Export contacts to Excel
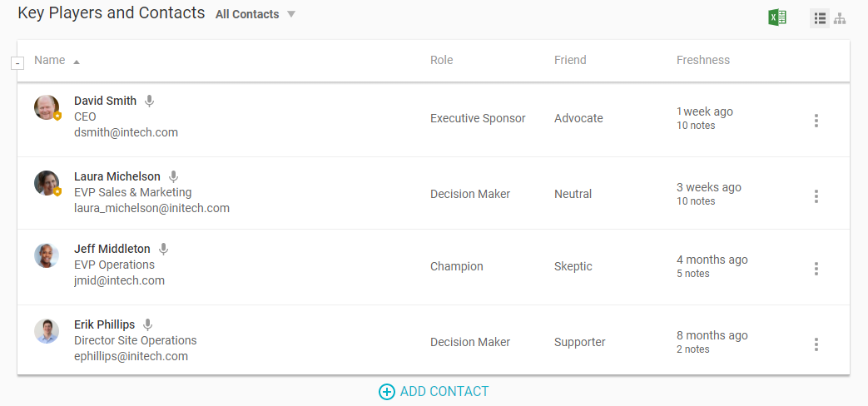 coord(777,17)
